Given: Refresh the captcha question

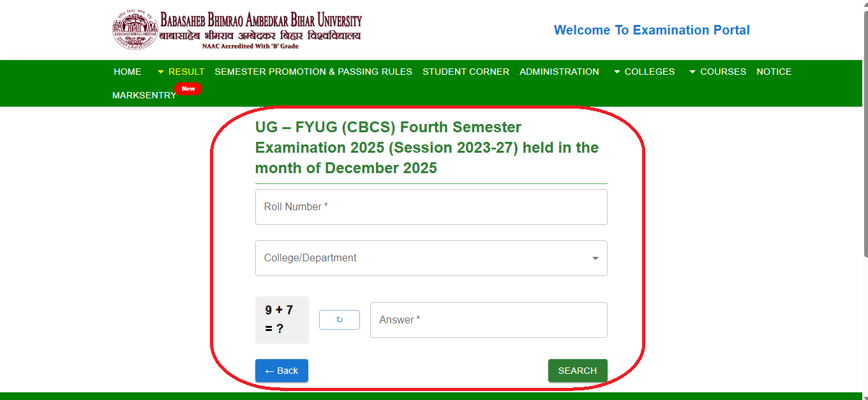Looking at the screenshot, I should click(339, 319).
